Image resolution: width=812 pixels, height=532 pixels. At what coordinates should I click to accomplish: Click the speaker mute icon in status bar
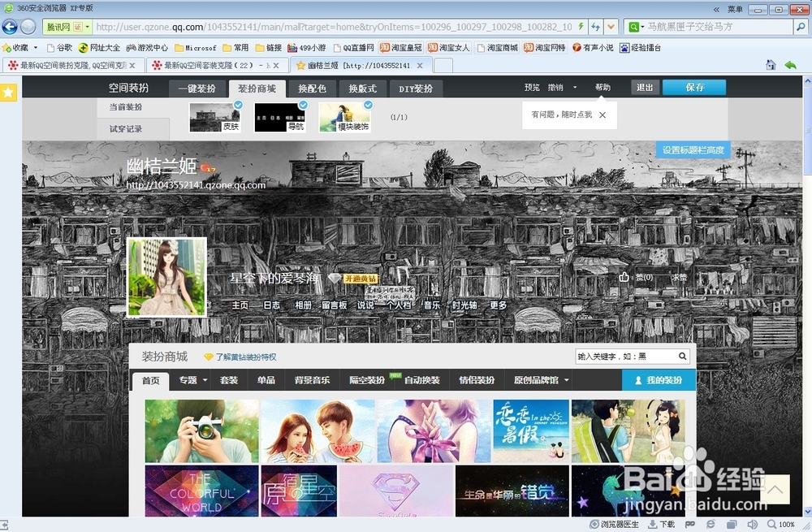point(752,524)
